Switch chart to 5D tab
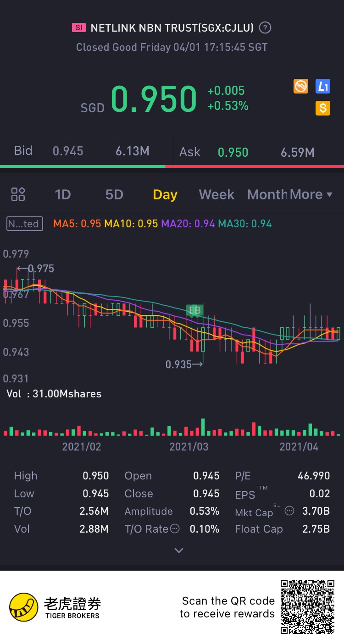 [114, 194]
